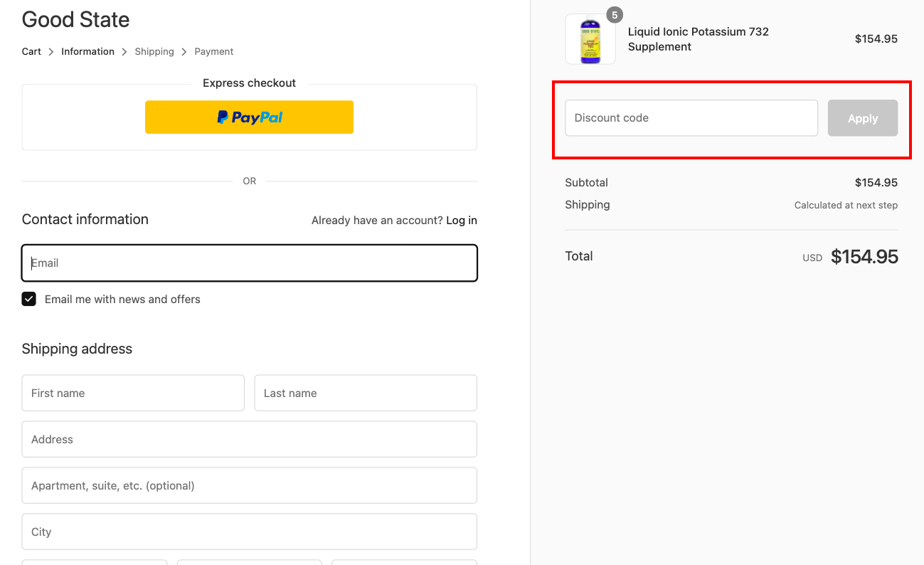Focus the Email input field
Viewport: 924px width, 565px height.
[x=250, y=263]
